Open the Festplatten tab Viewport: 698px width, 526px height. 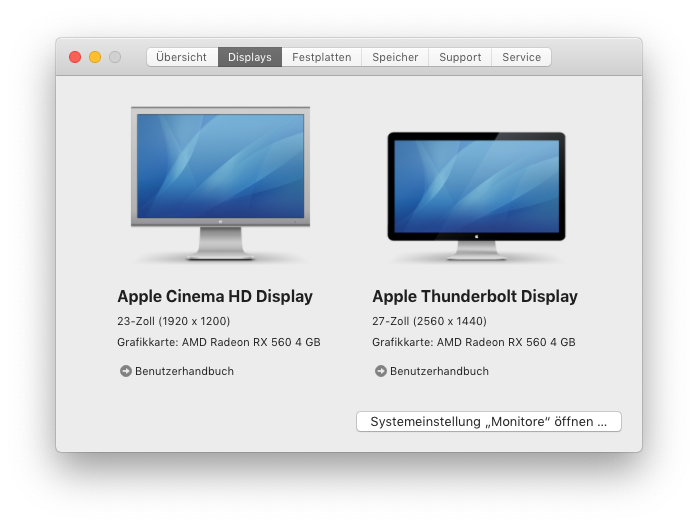[x=321, y=57]
